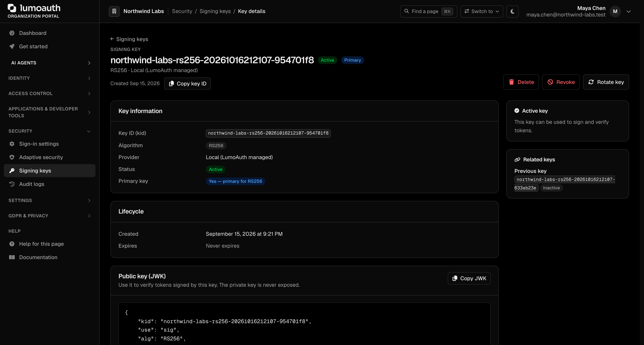Screen dimensions: 644x345
Task: Open the user account chevron menu
Action: tap(628, 11)
